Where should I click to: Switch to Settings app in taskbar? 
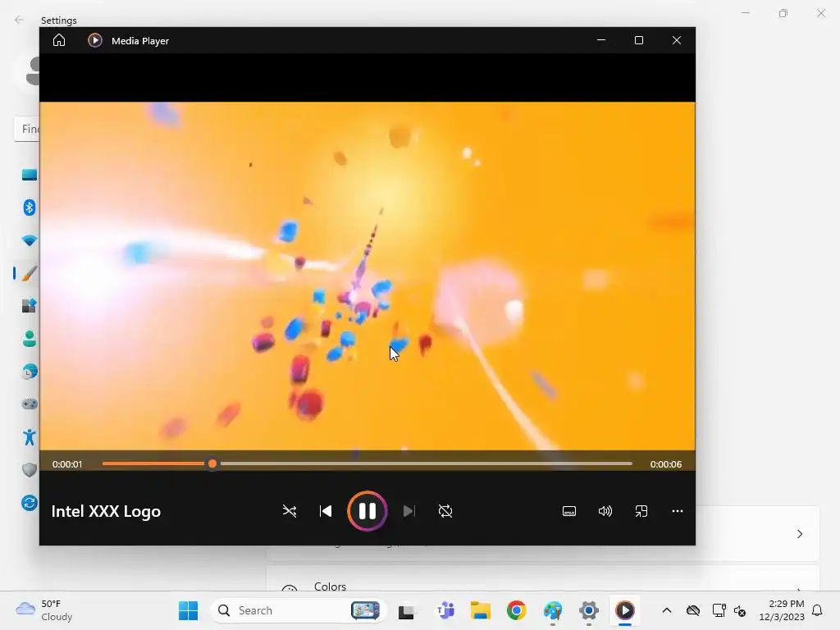pyautogui.click(x=588, y=610)
